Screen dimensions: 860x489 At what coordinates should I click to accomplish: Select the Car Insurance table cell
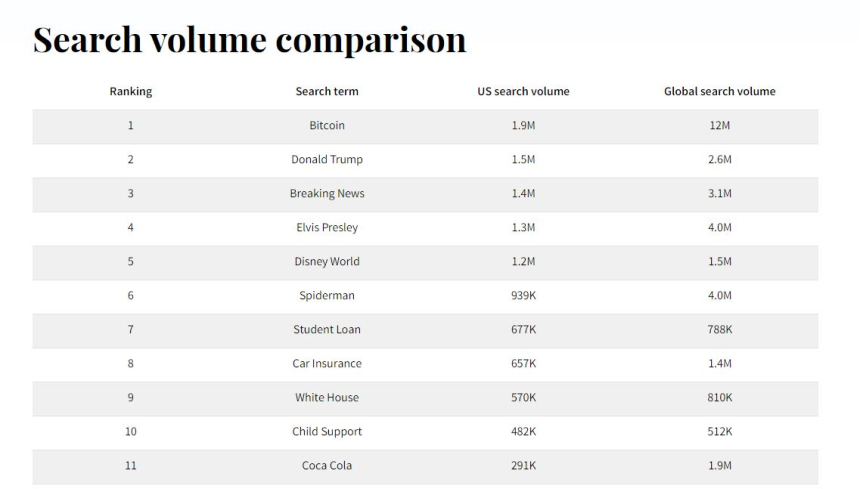327,364
